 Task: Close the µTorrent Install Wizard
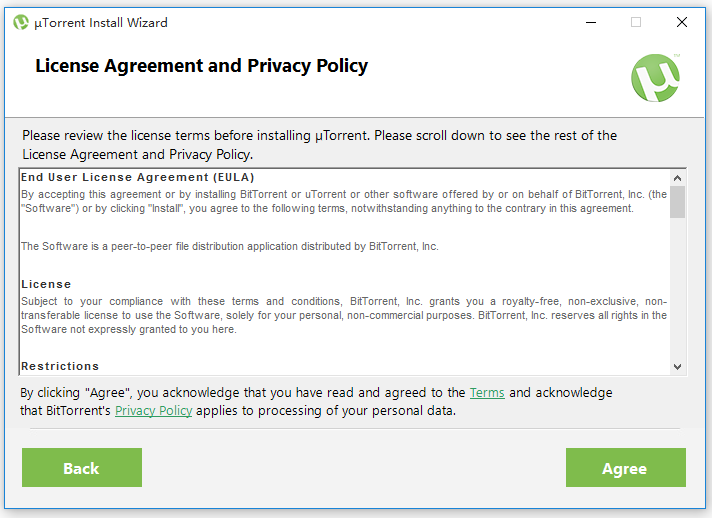[682, 22]
